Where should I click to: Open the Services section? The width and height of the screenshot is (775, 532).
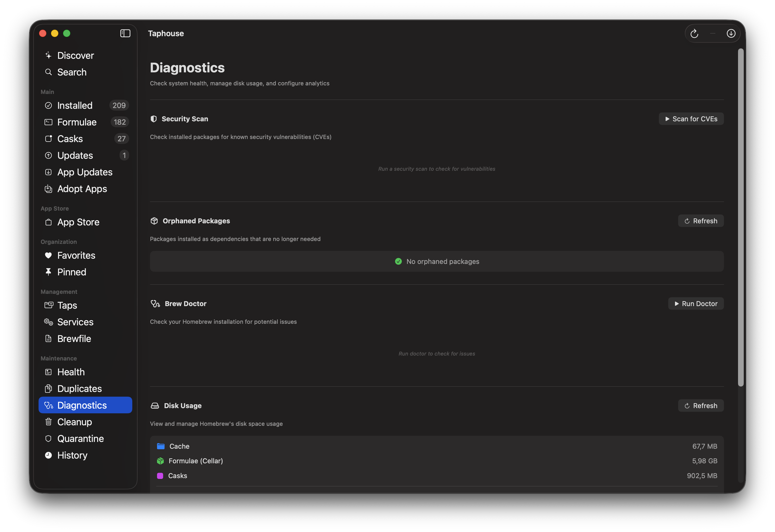(75, 322)
